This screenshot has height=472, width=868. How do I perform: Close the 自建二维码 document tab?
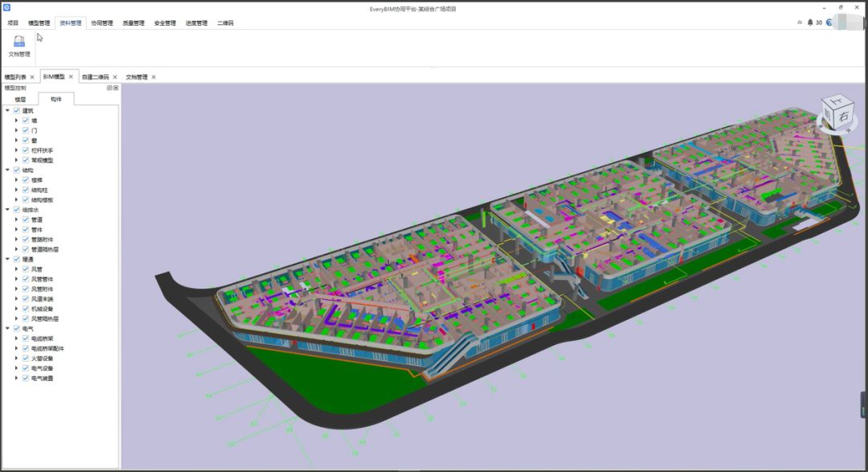click(115, 77)
